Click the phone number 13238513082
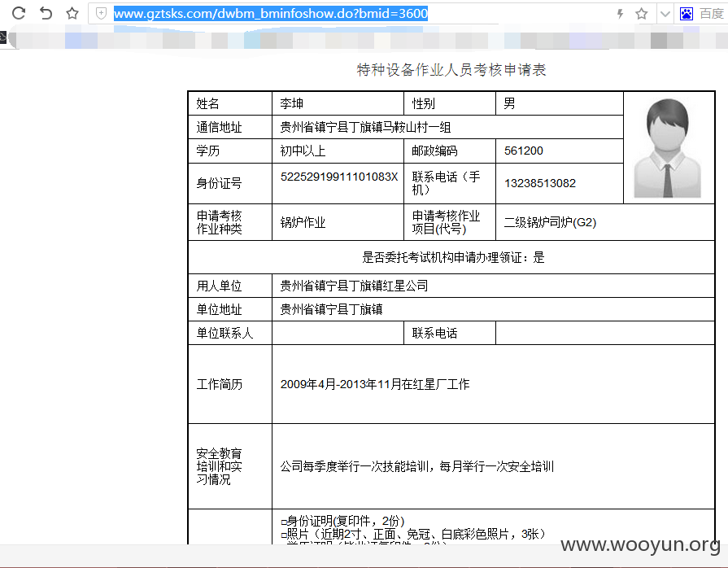728x568 pixels. tap(540, 183)
